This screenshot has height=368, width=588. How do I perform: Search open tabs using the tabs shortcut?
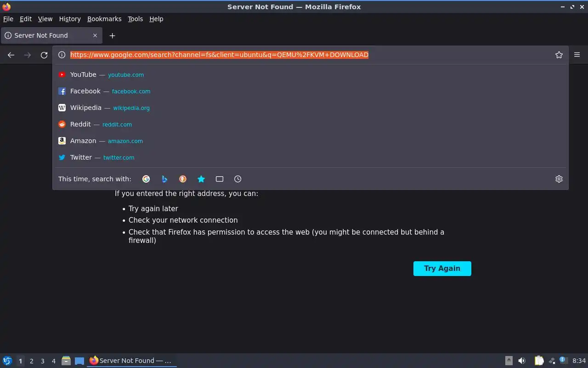click(x=220, y=179)
